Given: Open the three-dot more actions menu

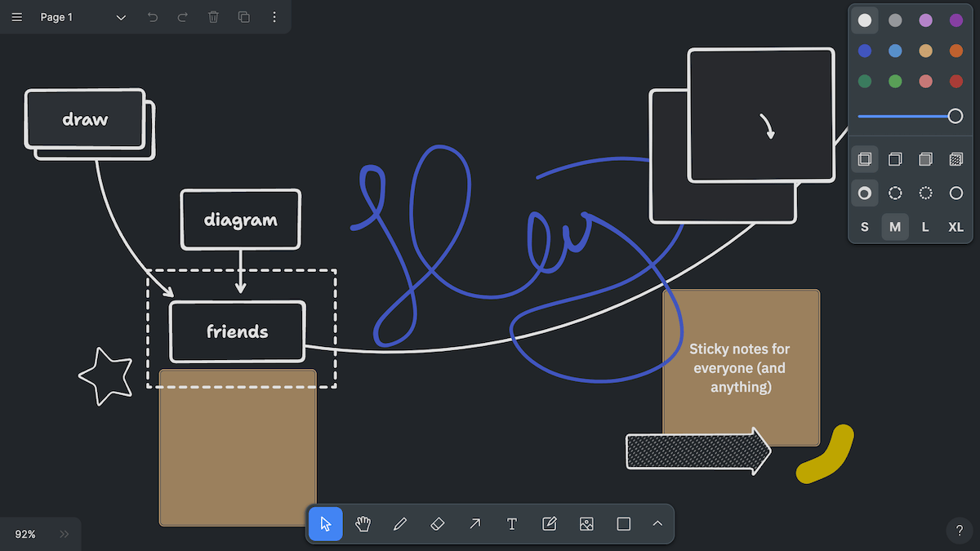Looking at the screenshot, I should [274, 17].
